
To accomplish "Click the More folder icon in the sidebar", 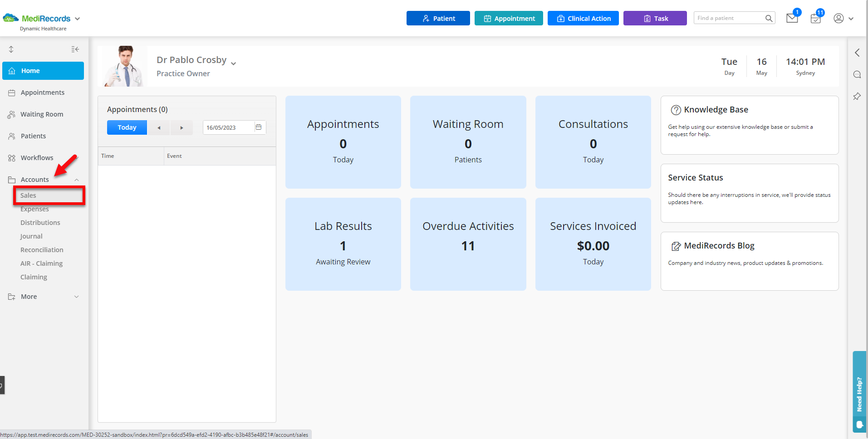I will pyautogui.click(x=12, y=297).
